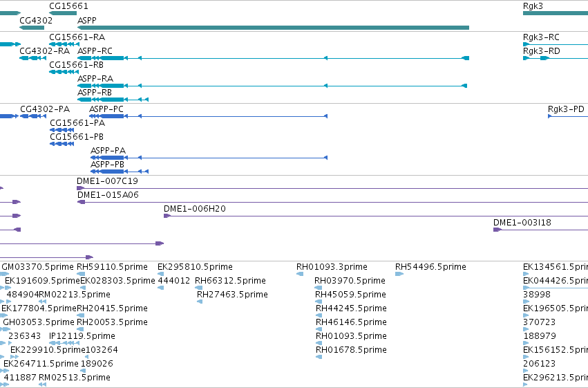The width and height of the screenshot is (588, 388).
Task: Open the 38998 feature
Action: (537, 295)
